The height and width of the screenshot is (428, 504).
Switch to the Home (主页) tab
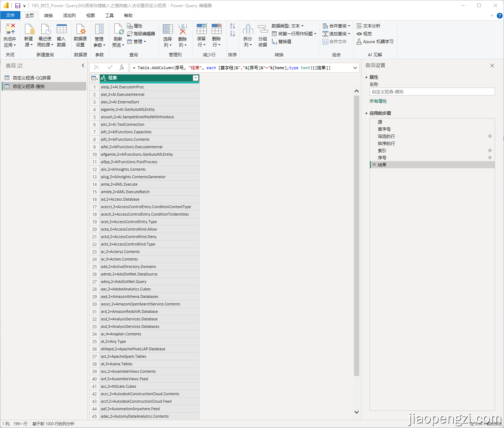[x=30, y=16]
